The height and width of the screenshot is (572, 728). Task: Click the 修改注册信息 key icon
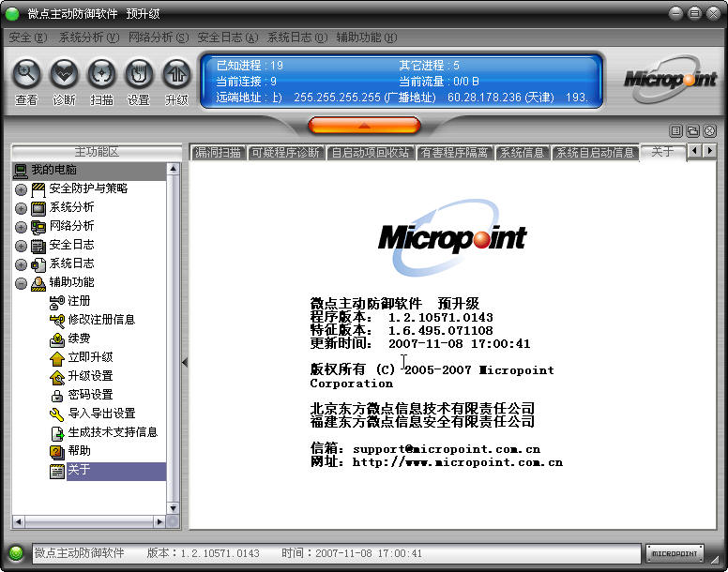[56, 321]
